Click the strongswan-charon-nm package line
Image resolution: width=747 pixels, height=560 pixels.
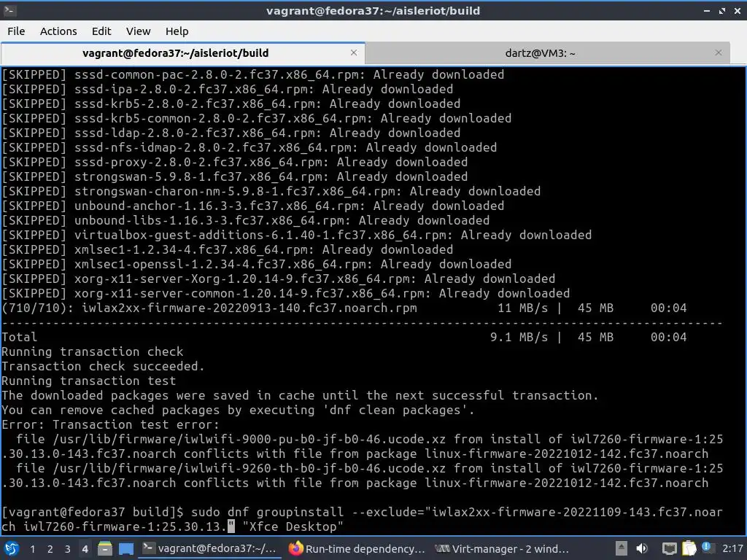point(271,191)
